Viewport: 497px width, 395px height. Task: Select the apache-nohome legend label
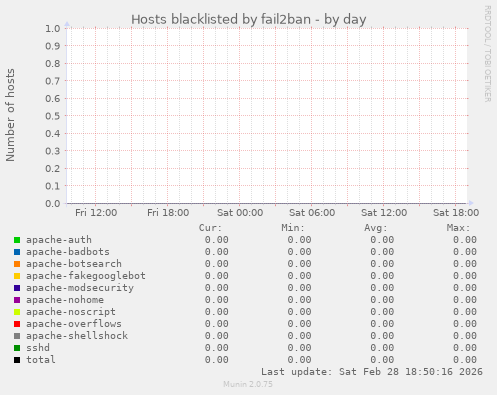coord(65,300)
